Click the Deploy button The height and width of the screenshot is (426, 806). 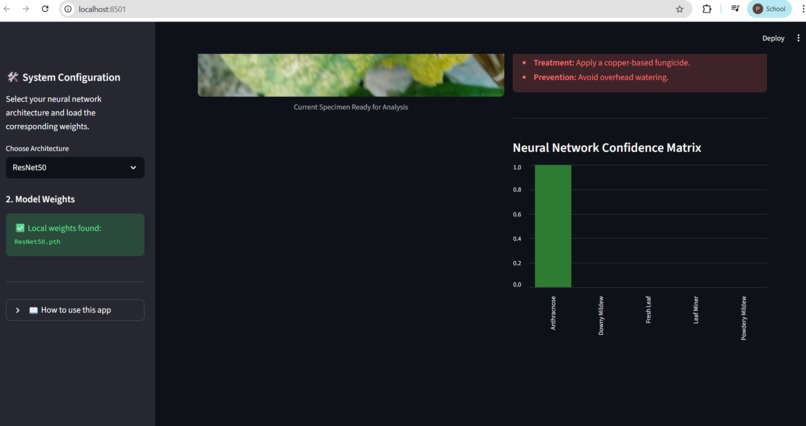tap(773, 38)
